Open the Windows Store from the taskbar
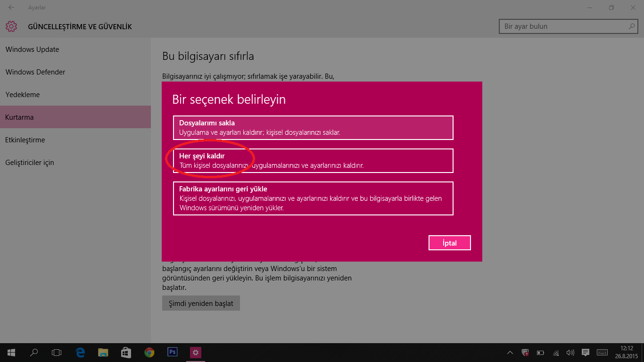644x362 pixels. (126, 352)
